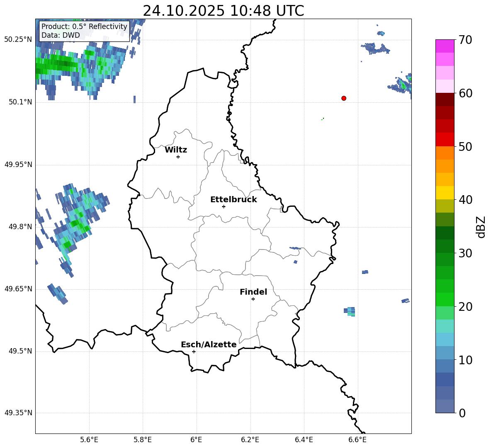
Task: Click the 60 tick label on colorbar
Action: click(465, 93)
